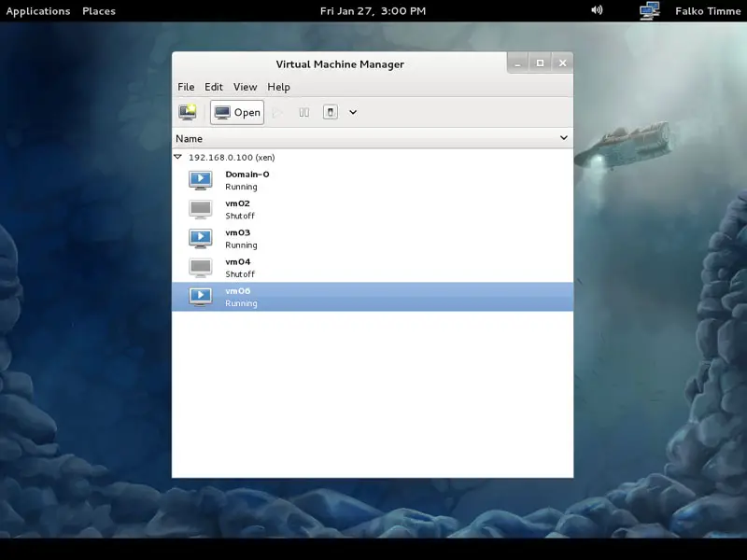This screenshot has height=560, width=747.
Task: Click the Shut Down power toolbar icon
Action: 331,112
